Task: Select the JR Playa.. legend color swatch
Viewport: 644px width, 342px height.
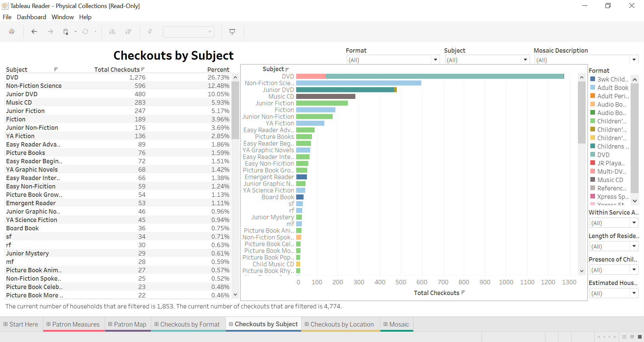Action: click(x=593, y=163)
